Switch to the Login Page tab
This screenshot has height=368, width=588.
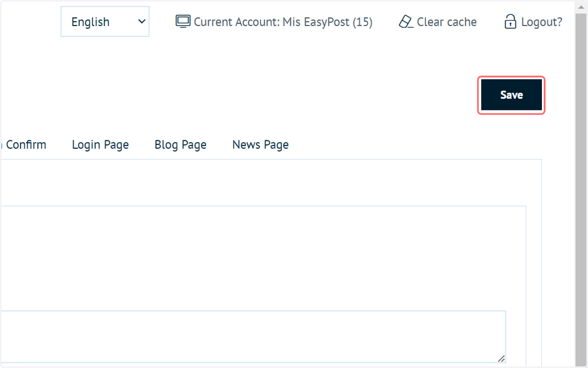100,145
